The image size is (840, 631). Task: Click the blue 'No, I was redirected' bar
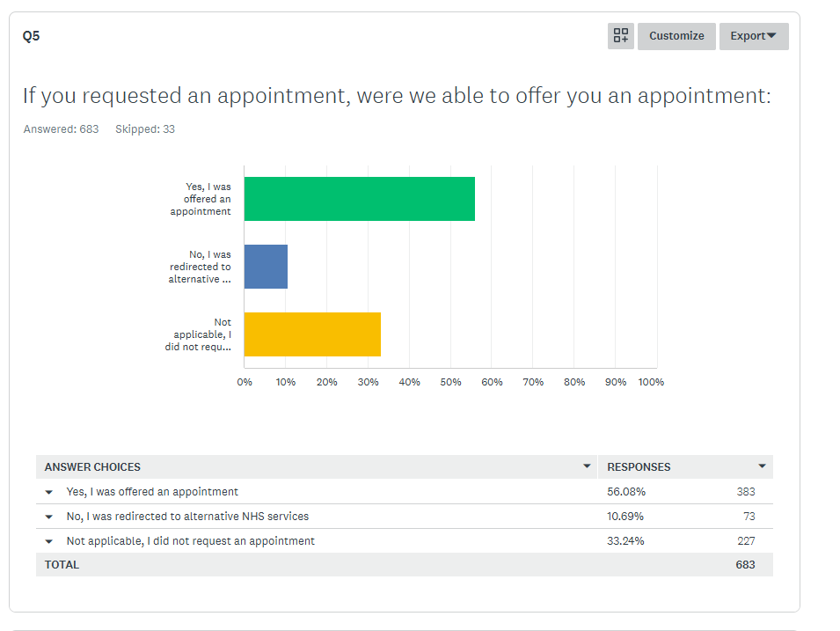point(266,267)
